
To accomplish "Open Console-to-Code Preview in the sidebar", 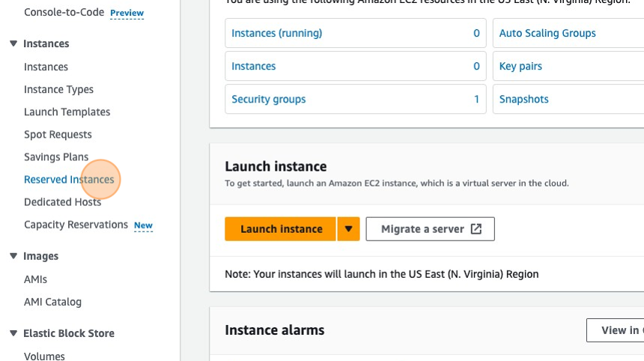I will coord(64,13).
